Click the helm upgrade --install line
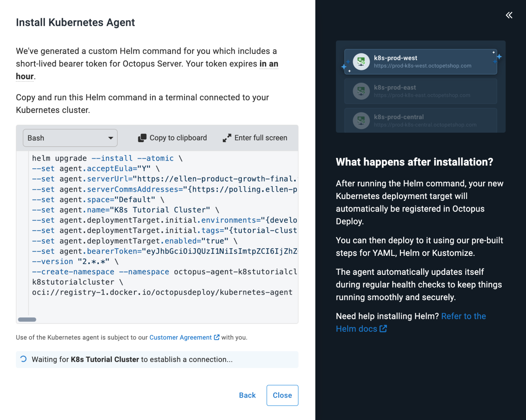The height and width of the screenshot is (420, 526). (x=107, y=158)
